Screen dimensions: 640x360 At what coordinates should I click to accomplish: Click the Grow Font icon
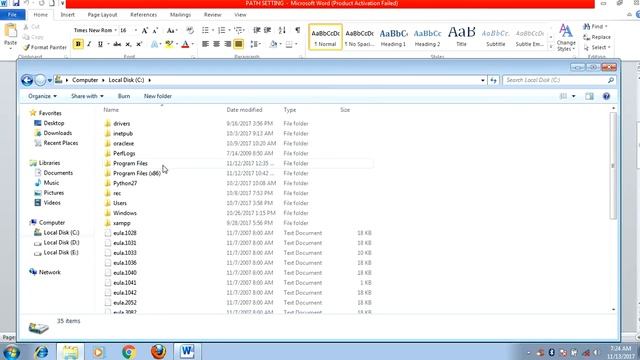point(144,31)
